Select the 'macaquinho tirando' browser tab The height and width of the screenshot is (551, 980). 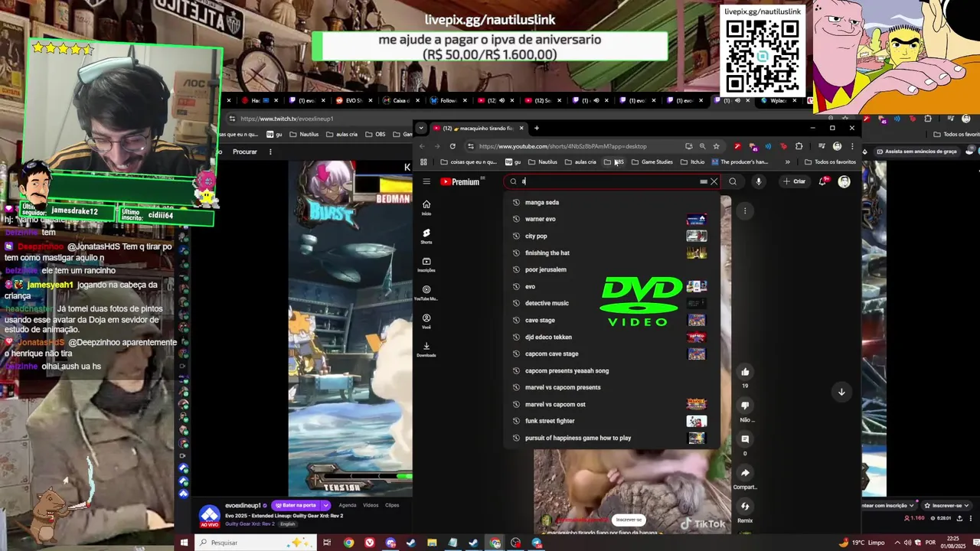(479, 128)
